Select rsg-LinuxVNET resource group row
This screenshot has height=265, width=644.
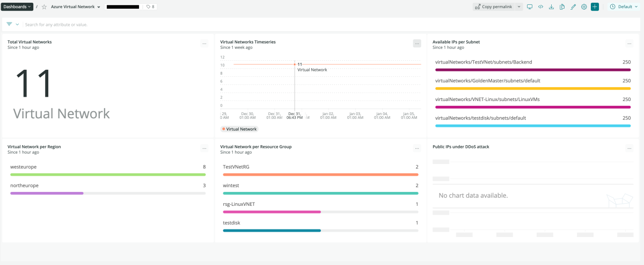point(320,207)
